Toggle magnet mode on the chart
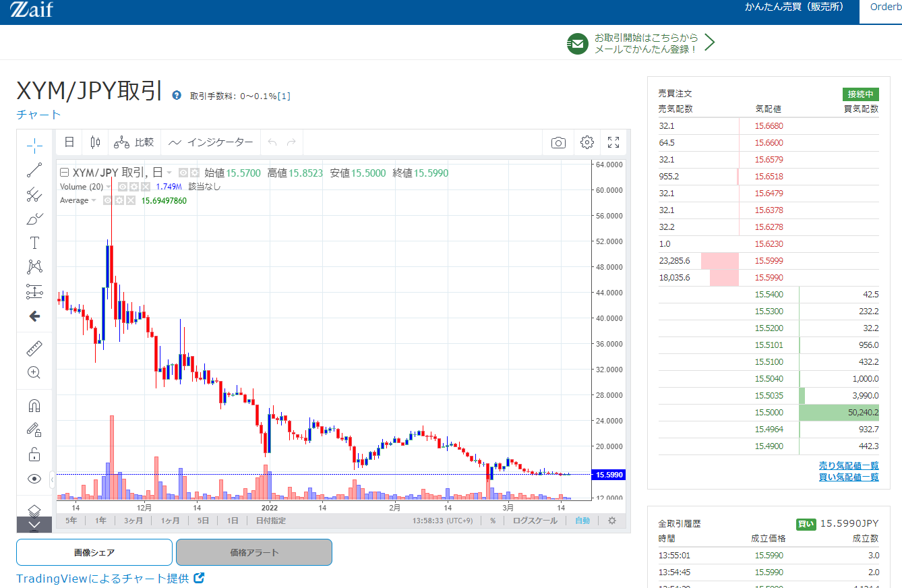The height and width of the screenshot is (588, 902). 34,405
